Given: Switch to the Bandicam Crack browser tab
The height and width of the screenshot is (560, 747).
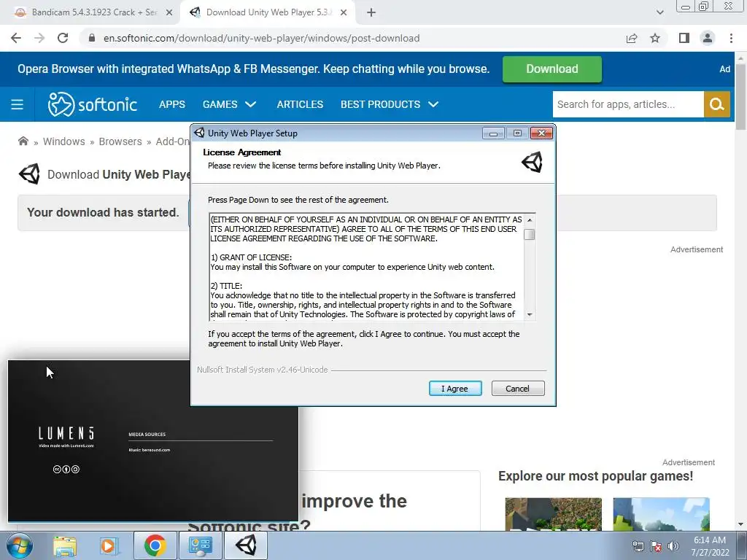Looking at the screenshot, I should [x=94, y=12].
